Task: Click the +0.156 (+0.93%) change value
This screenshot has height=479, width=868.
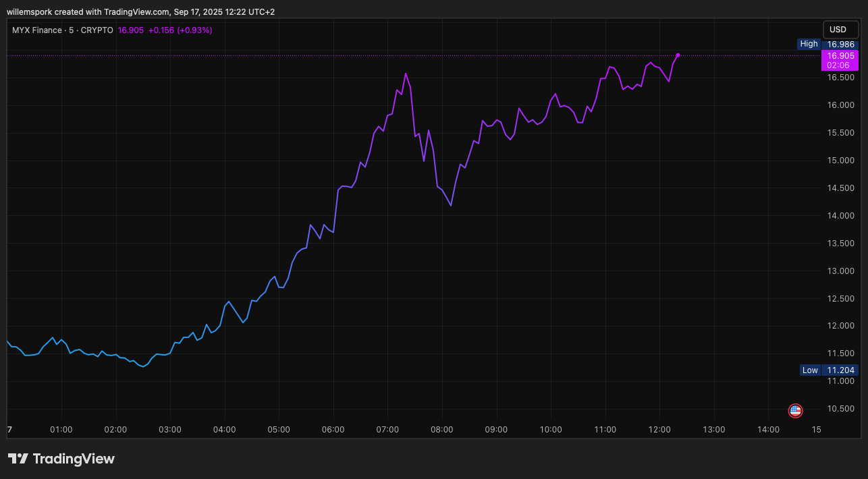Action: click(x=180, y=30)
